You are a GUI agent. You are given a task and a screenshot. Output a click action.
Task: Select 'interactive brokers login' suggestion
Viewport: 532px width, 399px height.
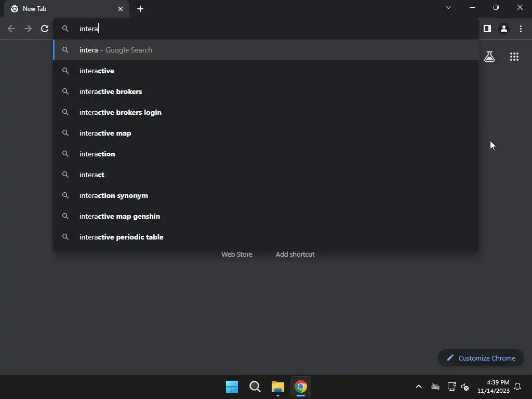tap(266, 112)
